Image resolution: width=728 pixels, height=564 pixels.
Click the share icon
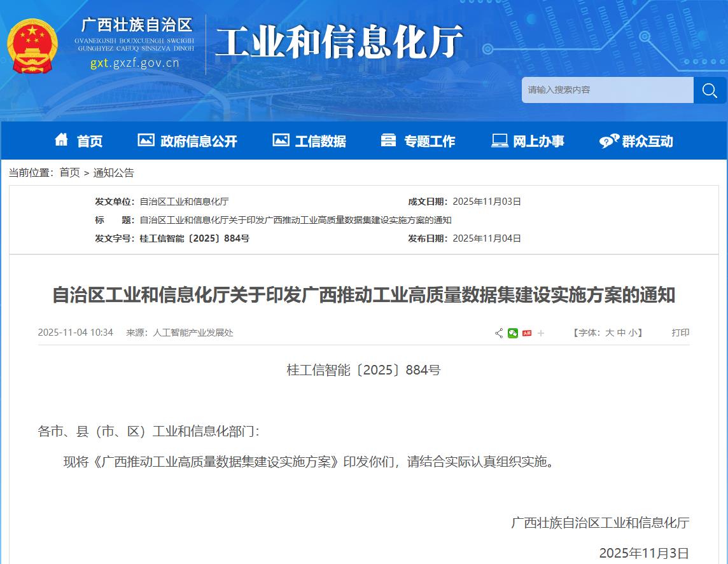tap(499, 333)
